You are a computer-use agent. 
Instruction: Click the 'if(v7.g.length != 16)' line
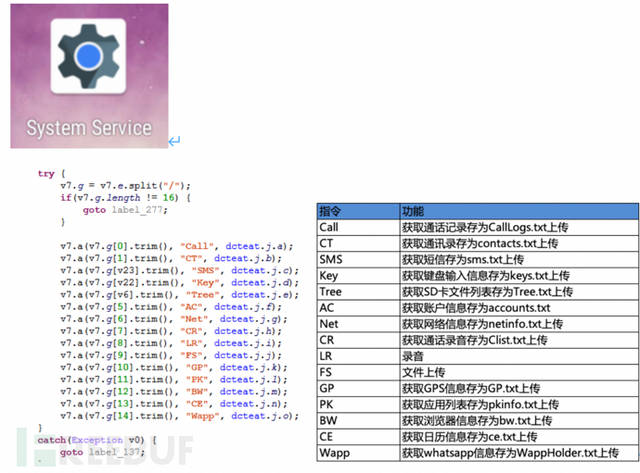pyautogui.click(x=125, y=198)
